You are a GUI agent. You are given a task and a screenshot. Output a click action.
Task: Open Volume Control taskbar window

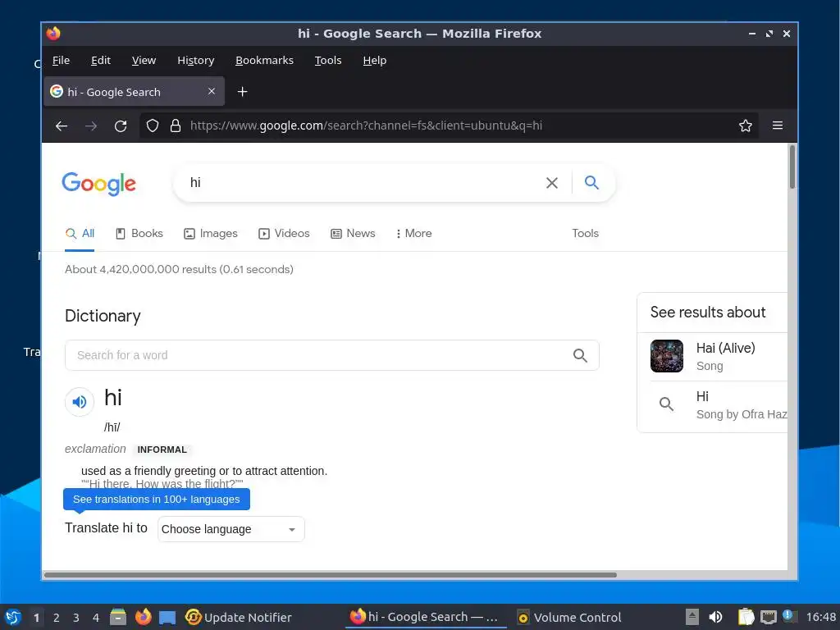[x=569, y=618]
